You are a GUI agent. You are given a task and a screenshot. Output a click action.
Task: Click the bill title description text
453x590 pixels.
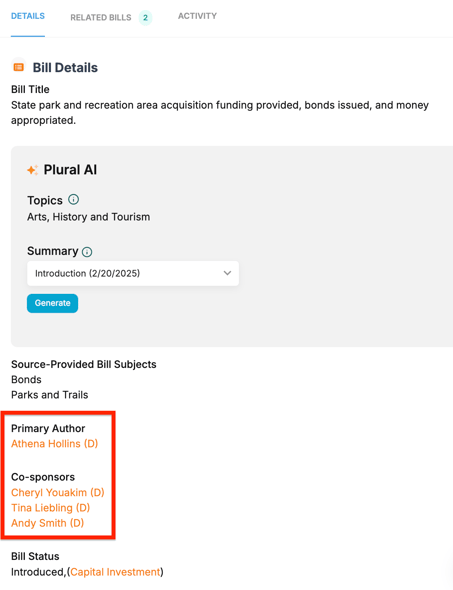pos(220,113)
